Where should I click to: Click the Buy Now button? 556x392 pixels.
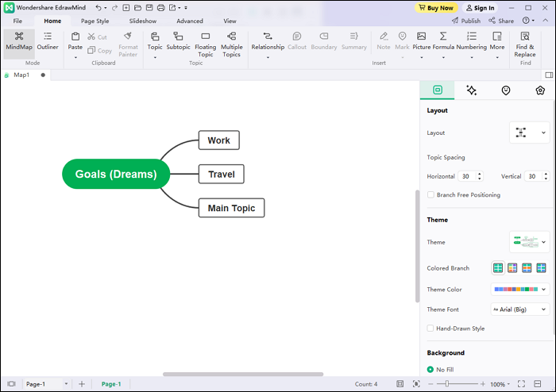436,8
